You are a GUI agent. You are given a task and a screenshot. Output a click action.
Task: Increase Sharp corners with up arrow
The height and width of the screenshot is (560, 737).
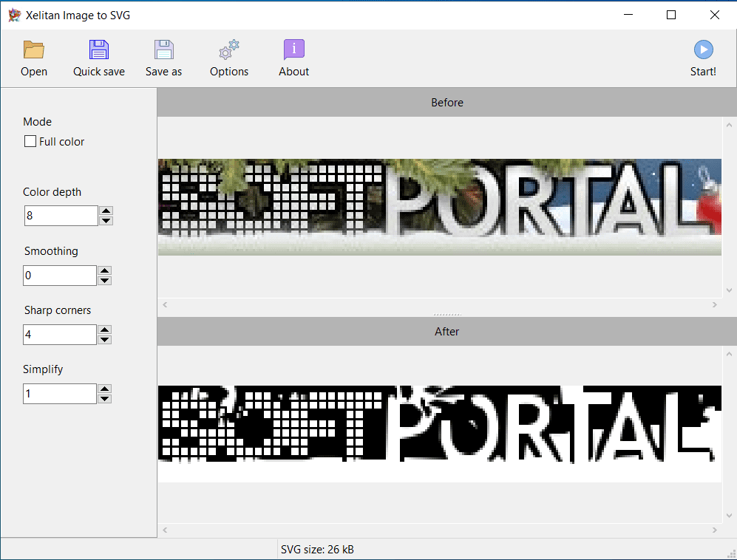pos(105,329)
